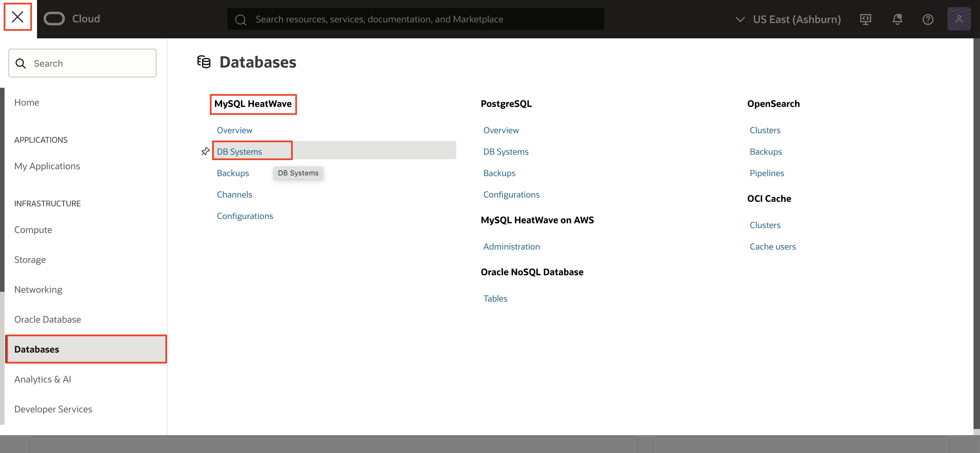The image size is (980, 453).
Task: Open the profile avatar menu
Action: [x=959, y=19]
